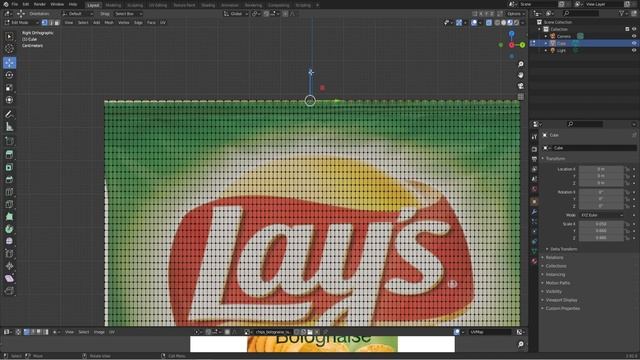Select the Rip Region tool
This screenshot has width=640, height=360.
[9, 291]
